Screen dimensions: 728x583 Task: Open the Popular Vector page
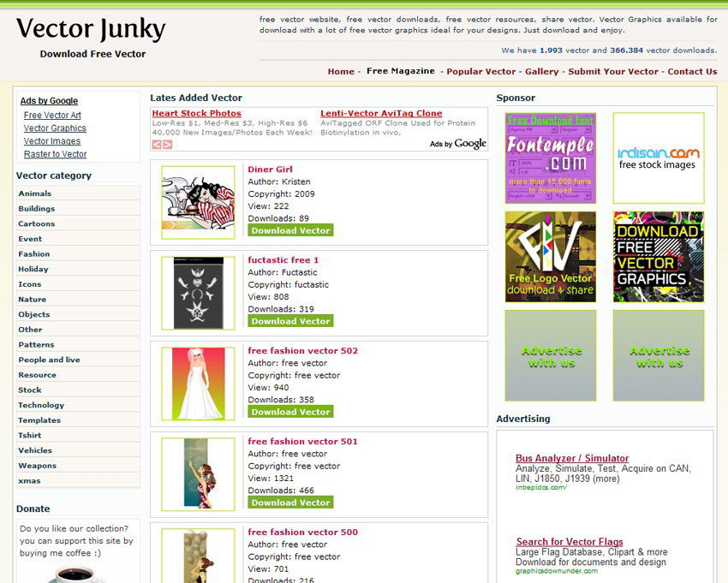pos(481,71)
